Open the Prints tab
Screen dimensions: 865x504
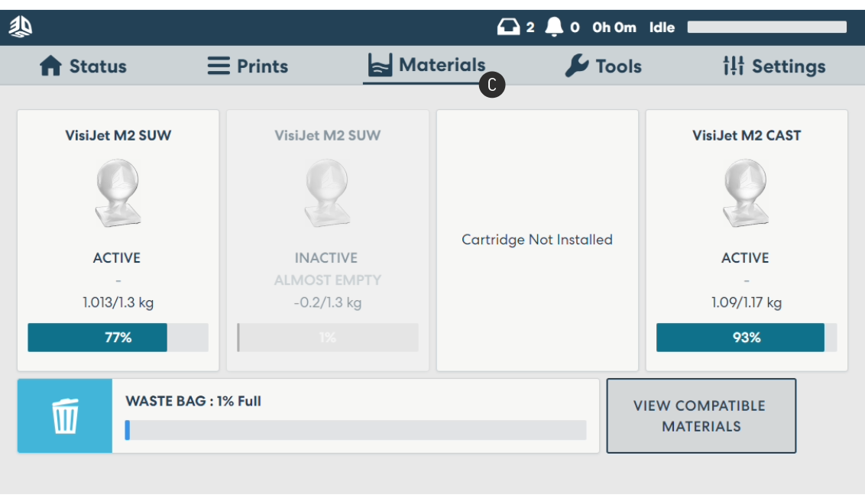pyautogui.click(x=248, y=66)
